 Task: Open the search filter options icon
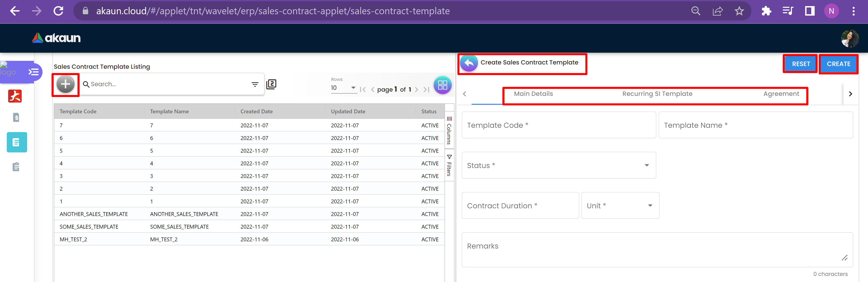pyautogui.click(x=255, y=85)
